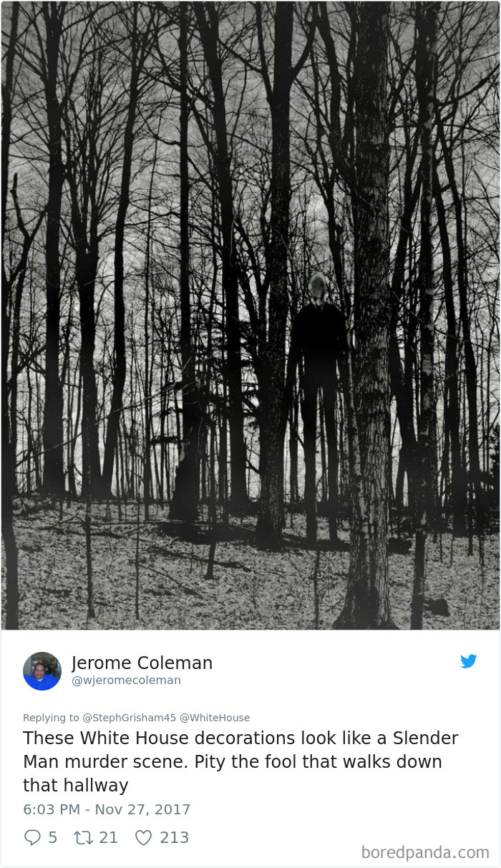Like the tweet with the heart icon
This screenshot has height=868, width=501.
144,837
